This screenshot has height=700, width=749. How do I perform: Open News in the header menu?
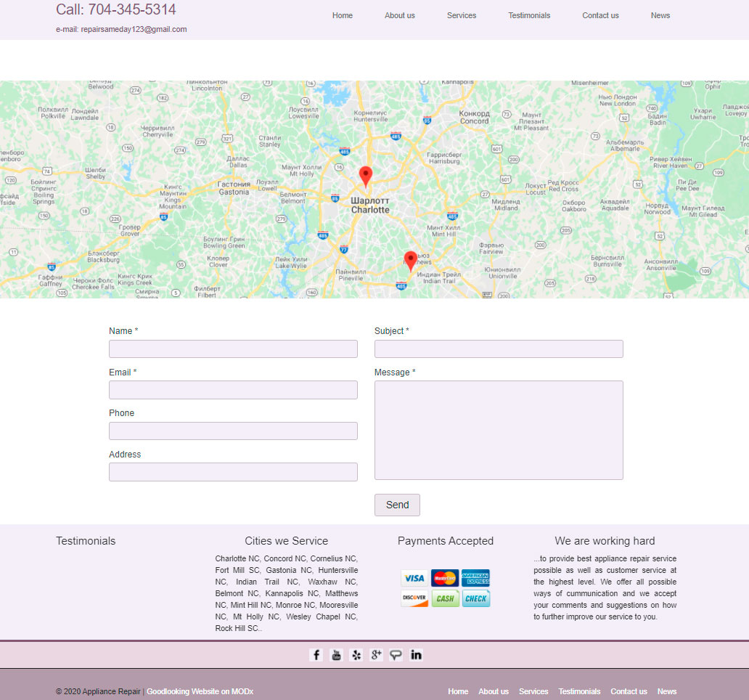tap(660, 15)
